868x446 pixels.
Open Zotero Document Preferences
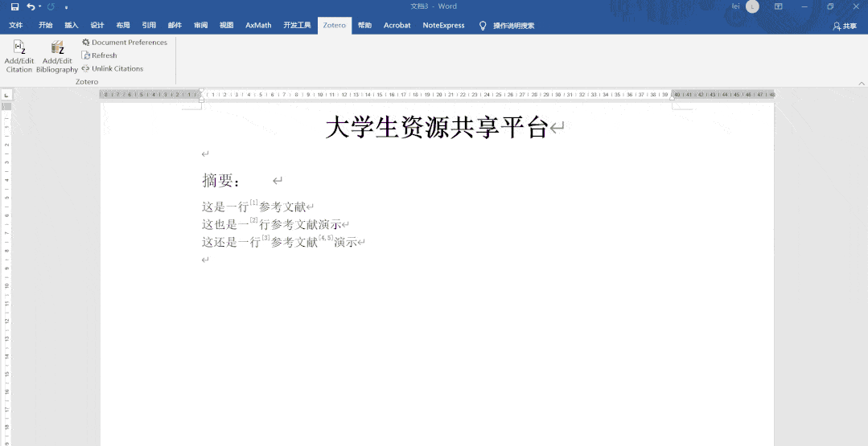(125, 43)
